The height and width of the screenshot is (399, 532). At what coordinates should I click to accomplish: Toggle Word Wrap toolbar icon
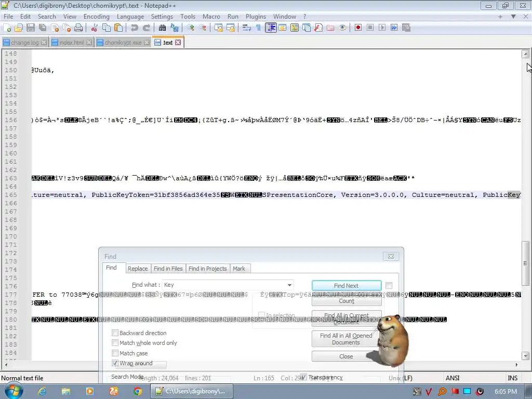tap(247, 28)
